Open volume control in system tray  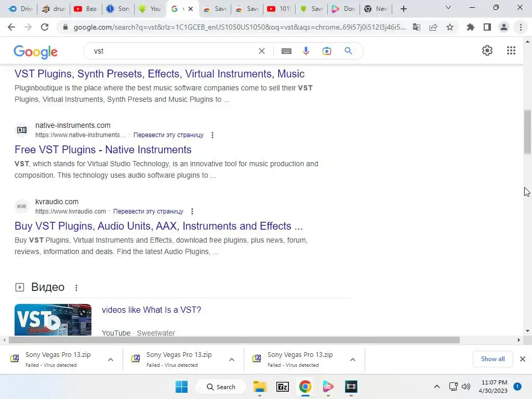point(466,387)
